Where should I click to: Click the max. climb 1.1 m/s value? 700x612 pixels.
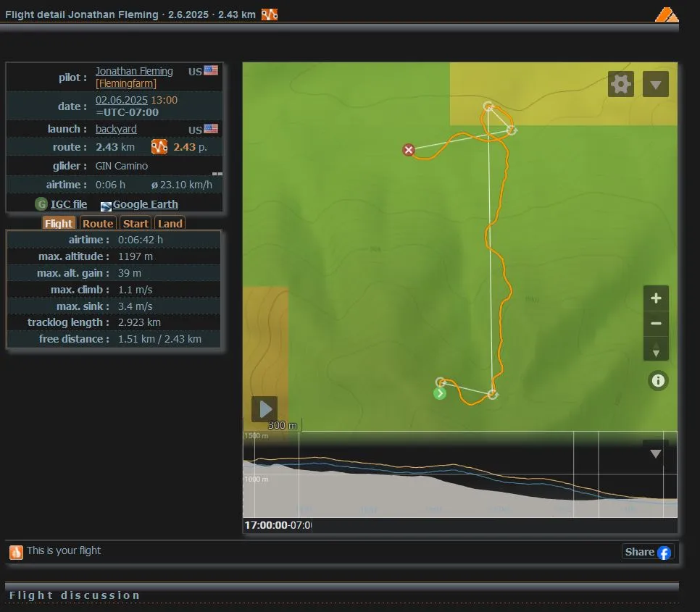136,290
